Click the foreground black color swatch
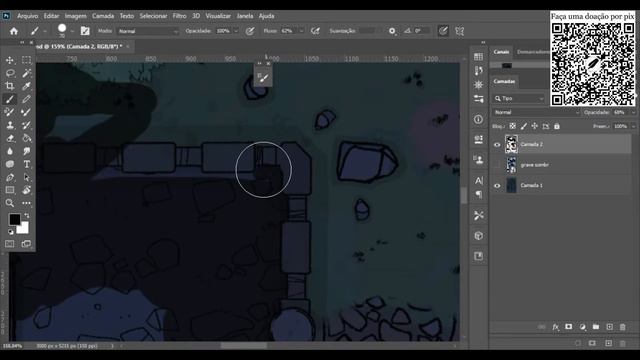640x360 pixels. (x=15, y=219)
